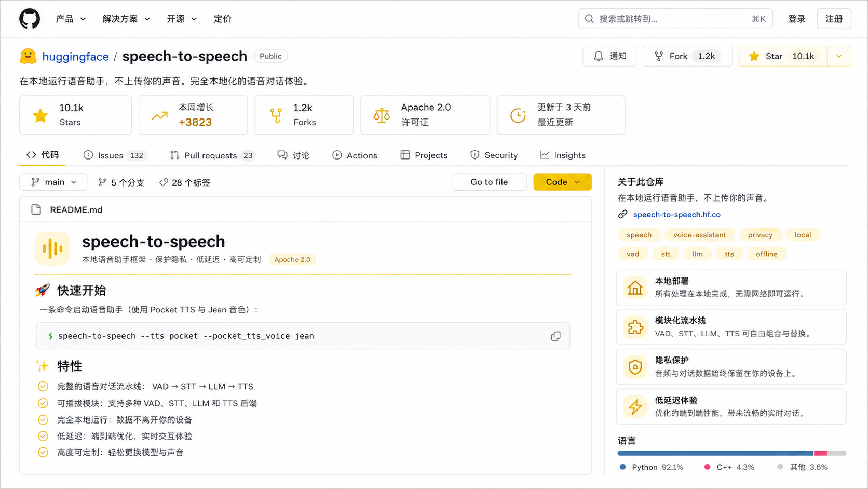Click check icon for 完全本地运行
Image resolution: width=868 pixels, height=489 pixels.
click(x=43, y=419)
